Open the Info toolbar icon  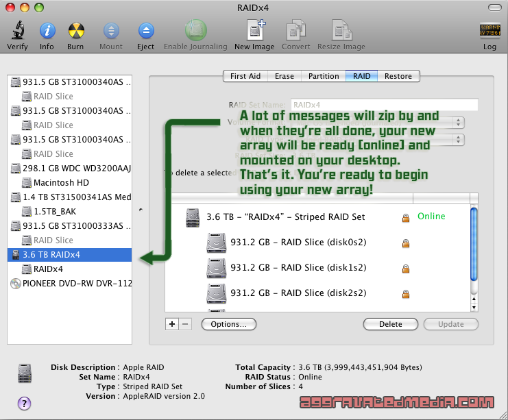[x=47, y=31]
